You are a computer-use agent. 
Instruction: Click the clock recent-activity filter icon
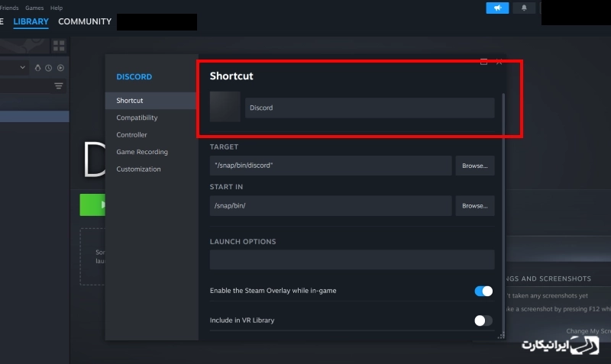48,68
